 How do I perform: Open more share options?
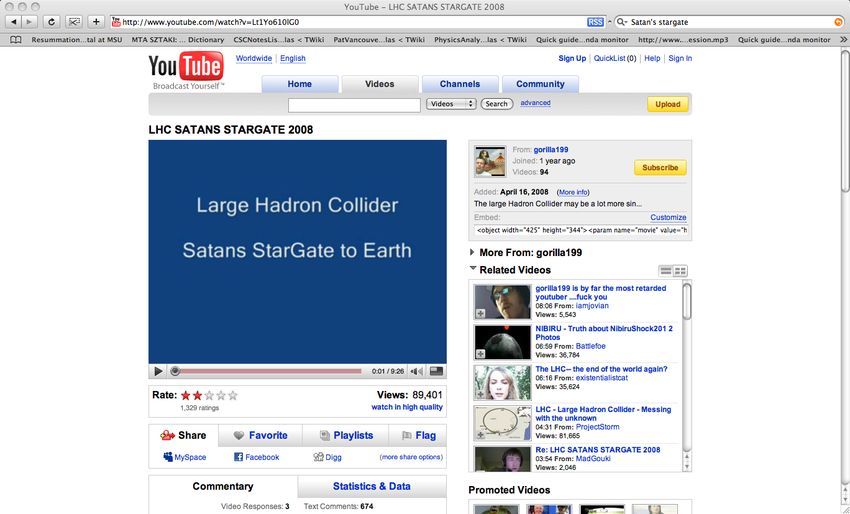[x=411, y=457]
